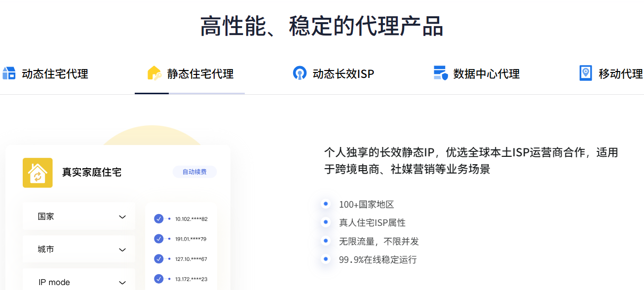Click the 个人独享的长效静态IP description paragraph
The image size is (644, 290).
point(471,161)
